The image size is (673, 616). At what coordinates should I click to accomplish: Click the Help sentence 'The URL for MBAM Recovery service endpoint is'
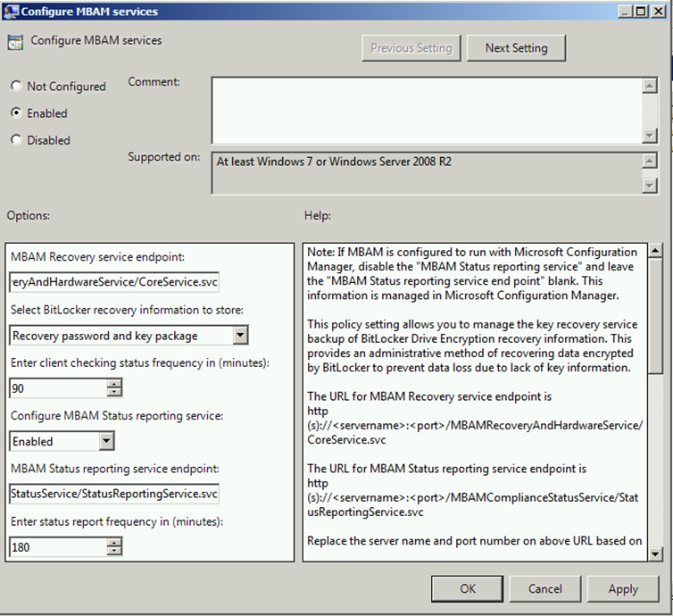429,396
